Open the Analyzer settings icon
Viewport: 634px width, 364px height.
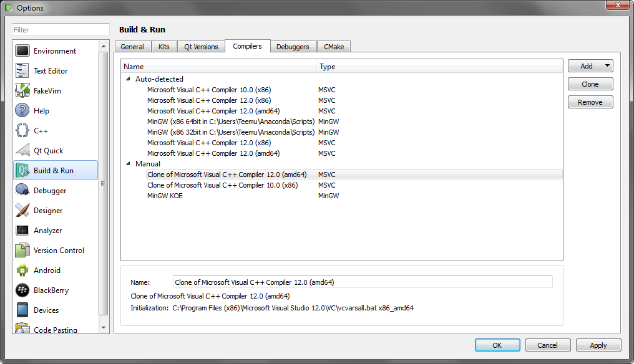(x=22, y=230)
